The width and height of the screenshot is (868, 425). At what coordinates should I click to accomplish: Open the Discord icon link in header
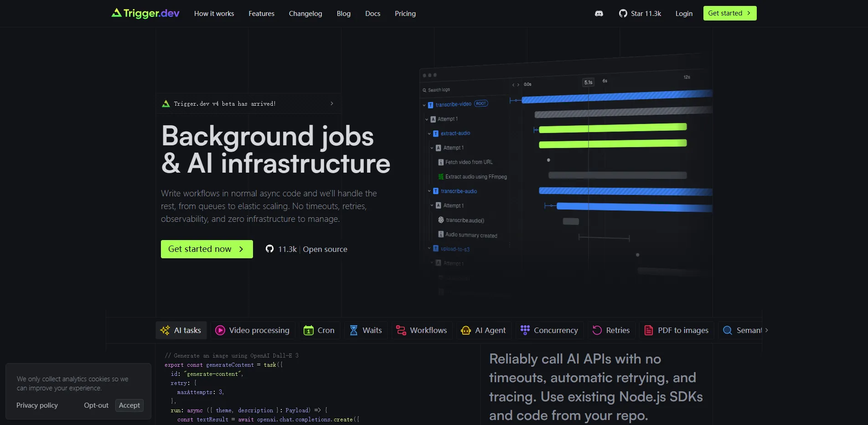(599, 14)
